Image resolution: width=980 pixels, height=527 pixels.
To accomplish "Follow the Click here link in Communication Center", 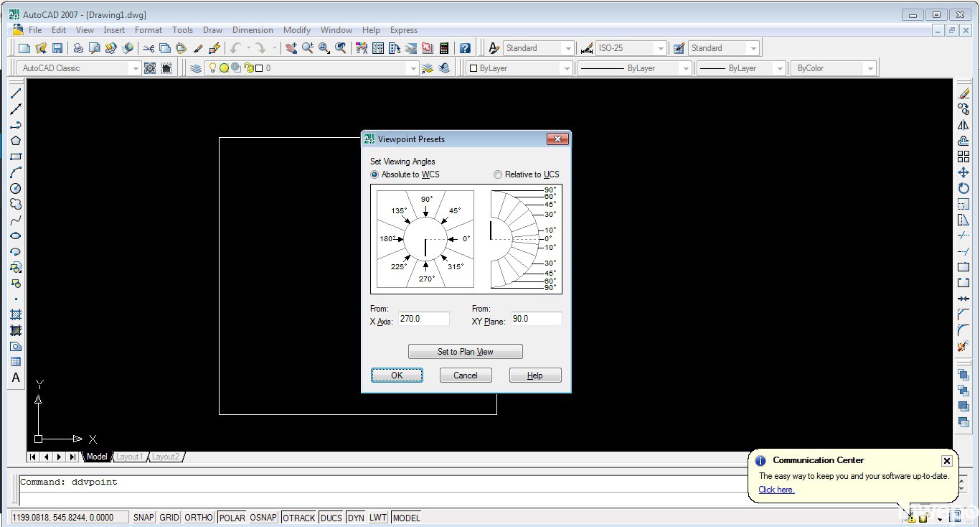I will (x=776, y=490).
